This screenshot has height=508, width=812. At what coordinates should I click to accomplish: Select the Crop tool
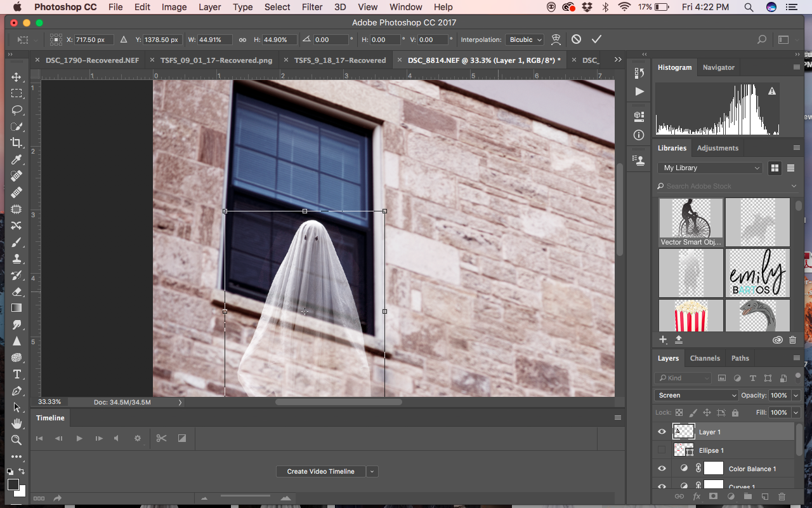(16, 143)
